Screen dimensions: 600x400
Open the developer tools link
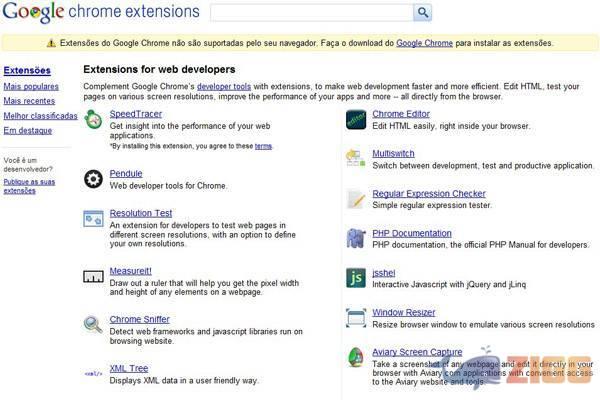(224, 87)
